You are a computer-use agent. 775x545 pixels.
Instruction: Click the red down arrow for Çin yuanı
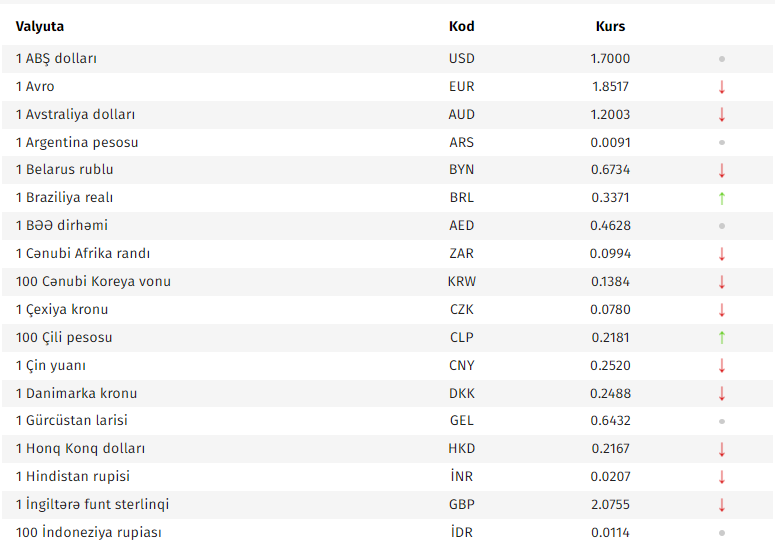click(721, 366)
